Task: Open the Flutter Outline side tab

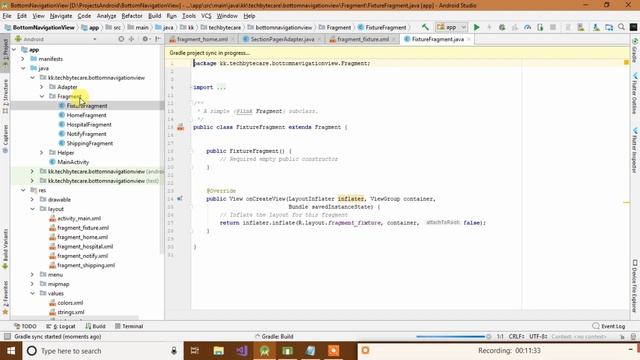Action: (x=635, y=94)
